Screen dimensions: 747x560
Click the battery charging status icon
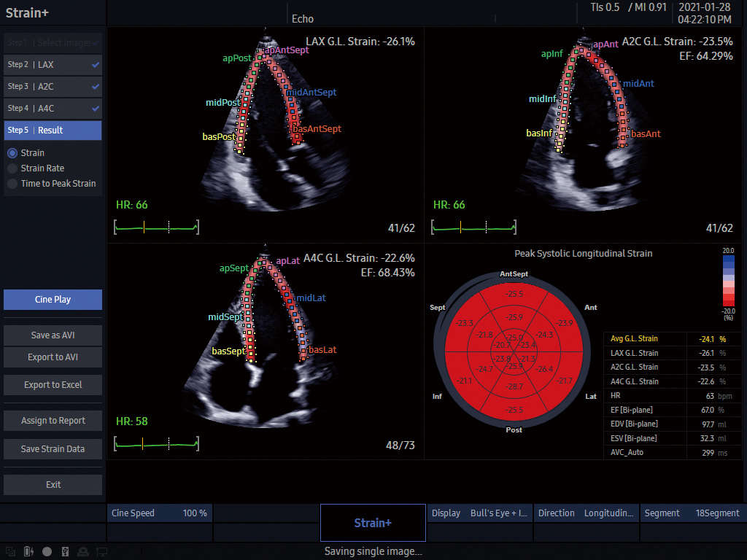(28, 551)
